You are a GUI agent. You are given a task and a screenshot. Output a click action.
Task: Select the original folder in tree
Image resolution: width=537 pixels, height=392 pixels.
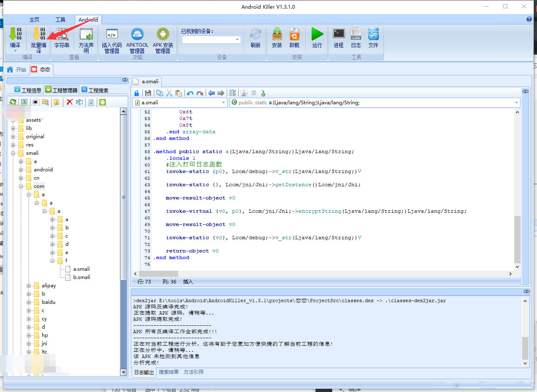[x=35, y=137]
